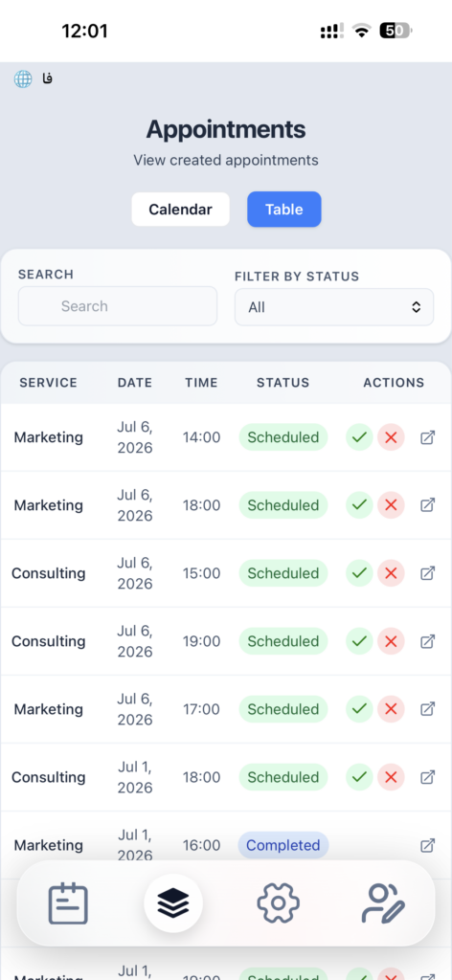
Task: Mark Marketing 17:00 appointment as complete
Action: (359, 709)
